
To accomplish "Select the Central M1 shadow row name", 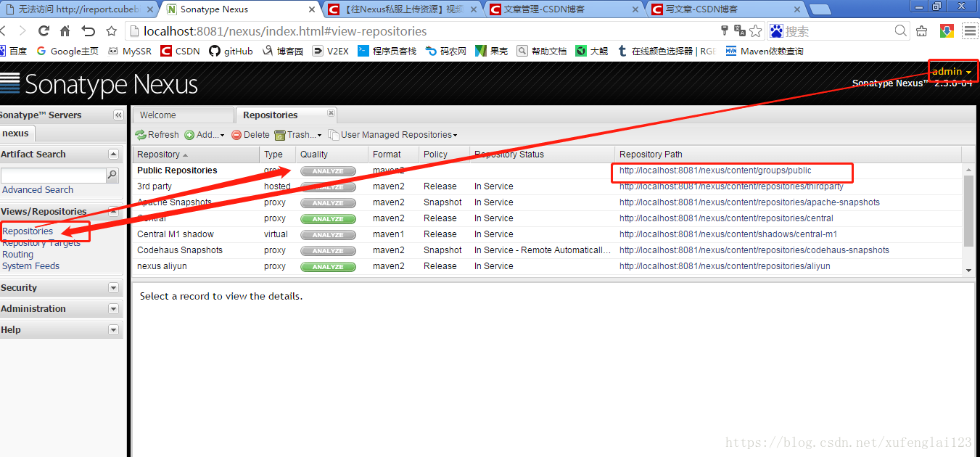I will point(176,234).
